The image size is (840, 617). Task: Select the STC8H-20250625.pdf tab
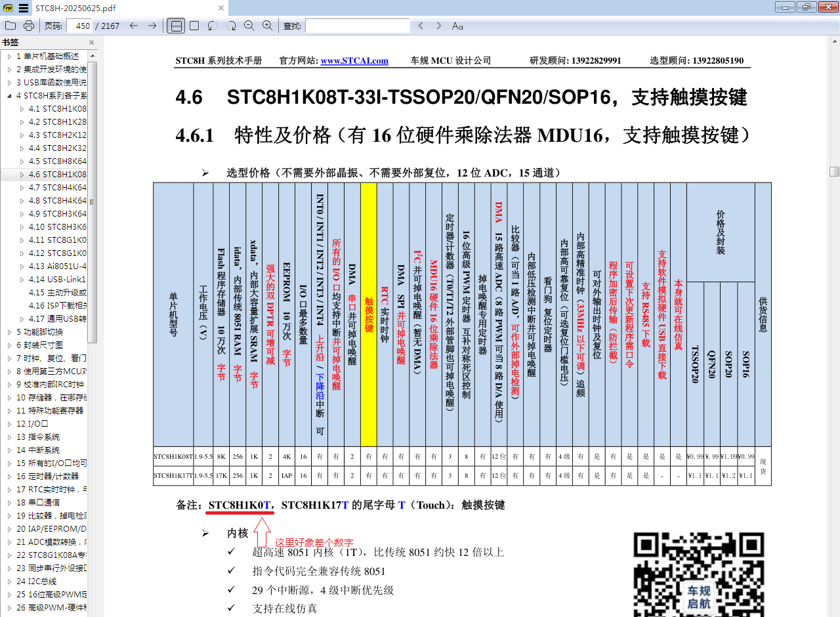click(x=130, y=8)
